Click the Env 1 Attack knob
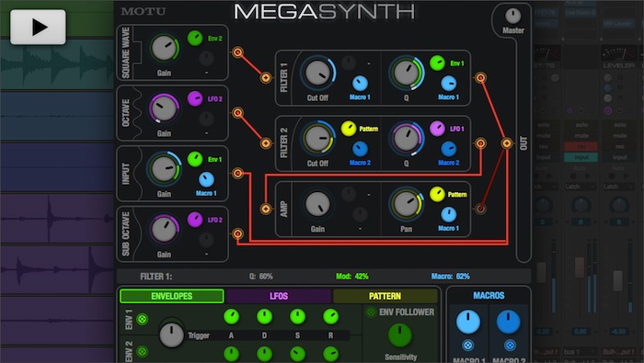 [x=231, y=316]
